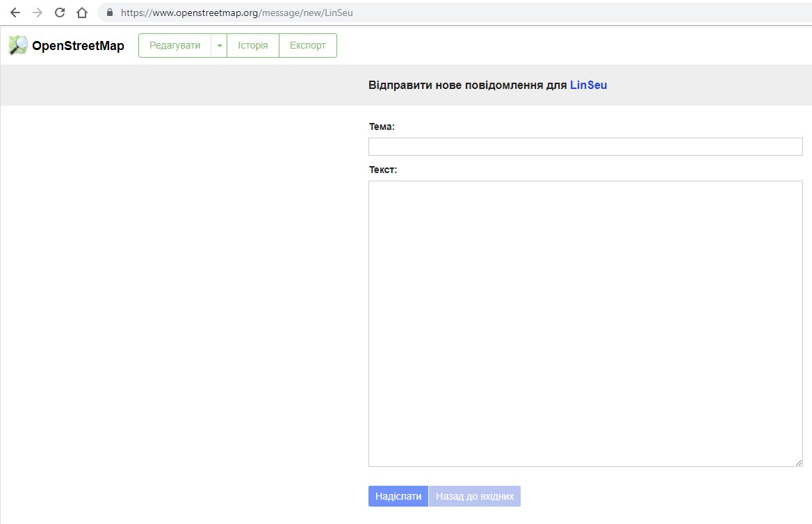Open the browser home page icon
The height and width of the screenshot is (524, 812).
coord(82,13)
